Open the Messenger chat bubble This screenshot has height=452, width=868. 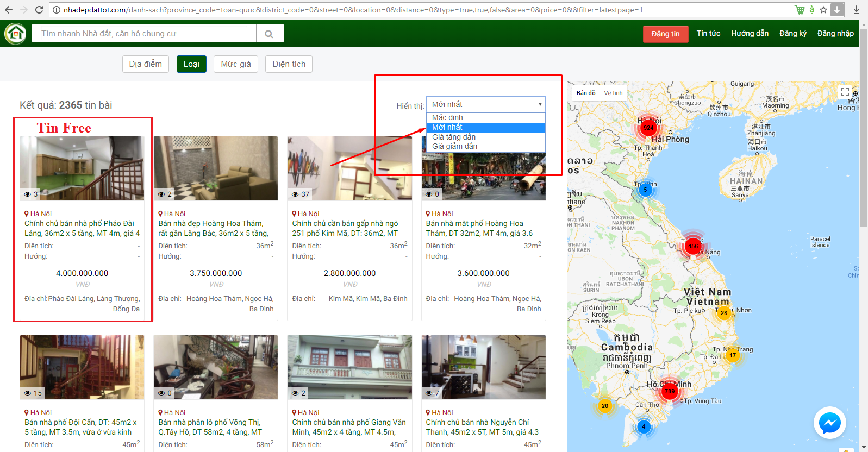pos(830,423)
